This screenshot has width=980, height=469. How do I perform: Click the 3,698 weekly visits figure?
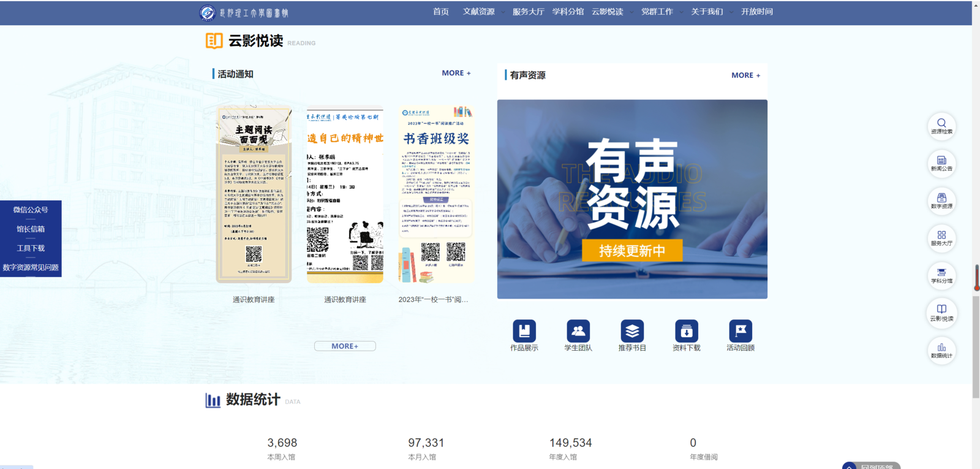click(x=282, y=443)
